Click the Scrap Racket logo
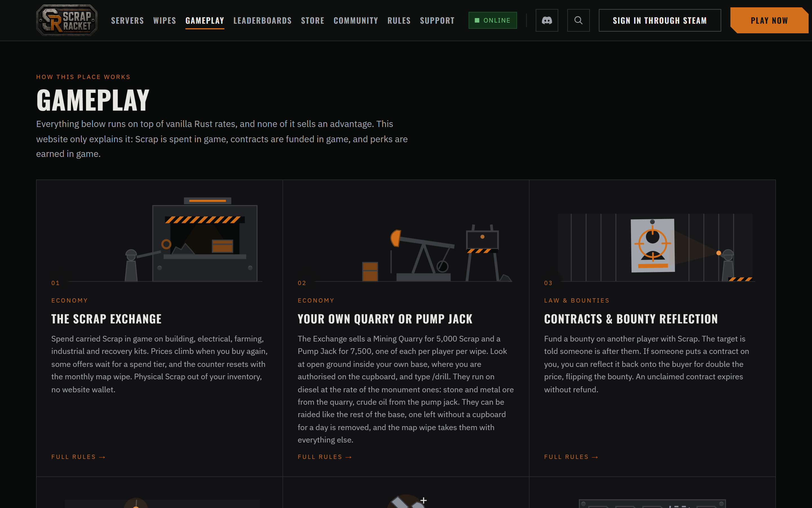 (67, 20)
